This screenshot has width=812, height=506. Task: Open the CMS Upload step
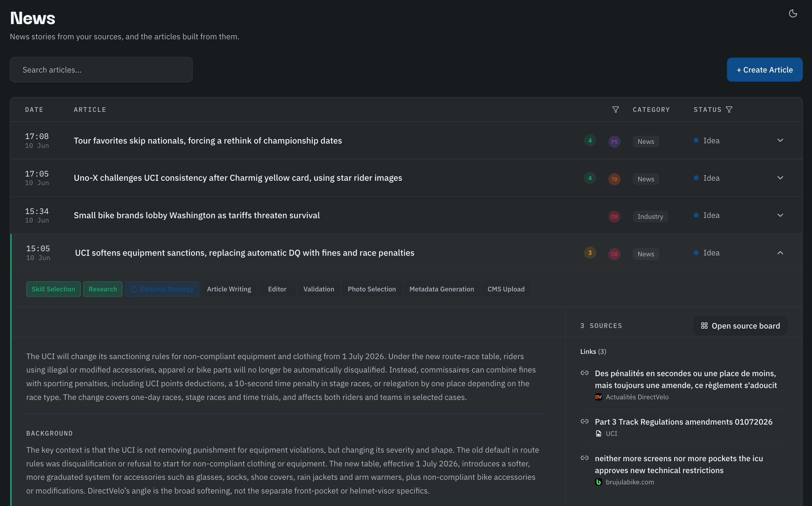(x=506, y=289)
